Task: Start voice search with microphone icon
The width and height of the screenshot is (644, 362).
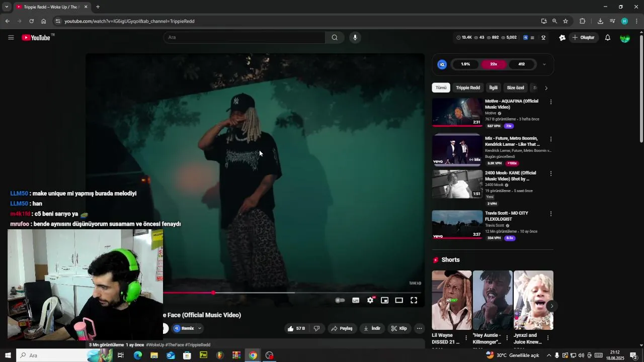Action: pyautogui.click(x=355, y=37)
